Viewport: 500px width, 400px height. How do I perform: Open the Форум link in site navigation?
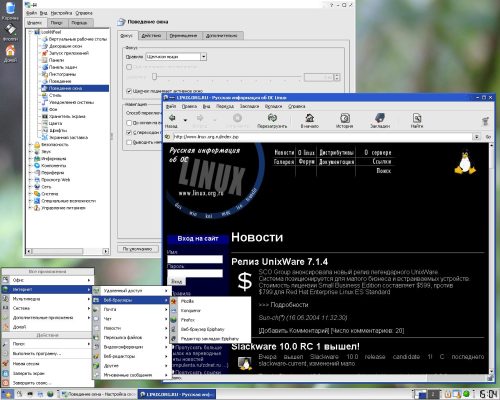pyautogui.click(x=307, y=162)
